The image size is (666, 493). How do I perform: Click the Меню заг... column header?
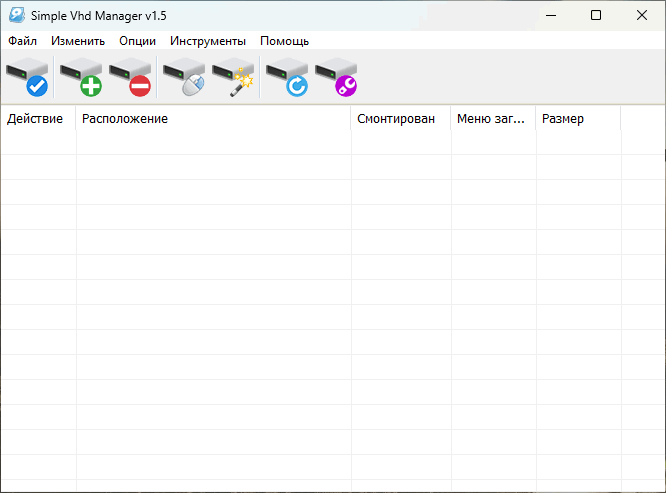point(490,119)
